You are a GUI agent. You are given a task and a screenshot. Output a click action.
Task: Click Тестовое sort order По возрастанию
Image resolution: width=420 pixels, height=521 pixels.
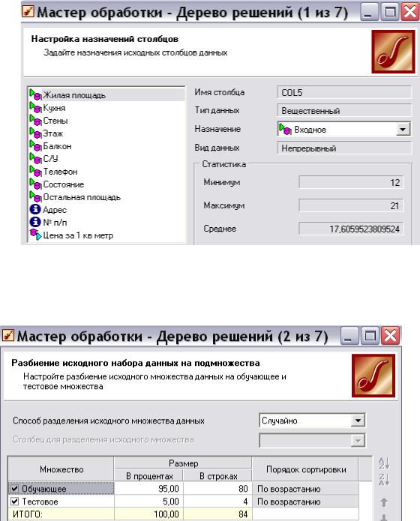click(305, 501)
